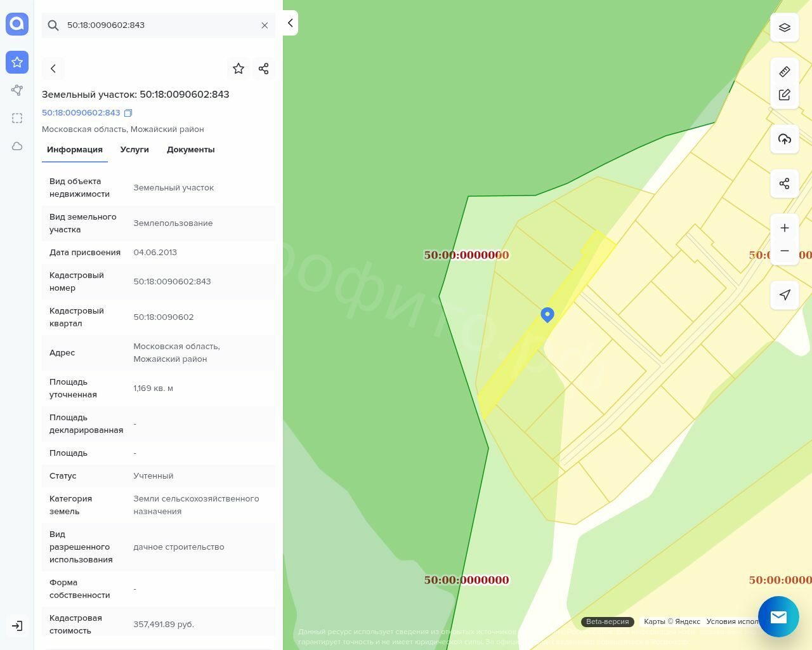Open the mail chat widget
812x650 pixels.
point(778,616)
